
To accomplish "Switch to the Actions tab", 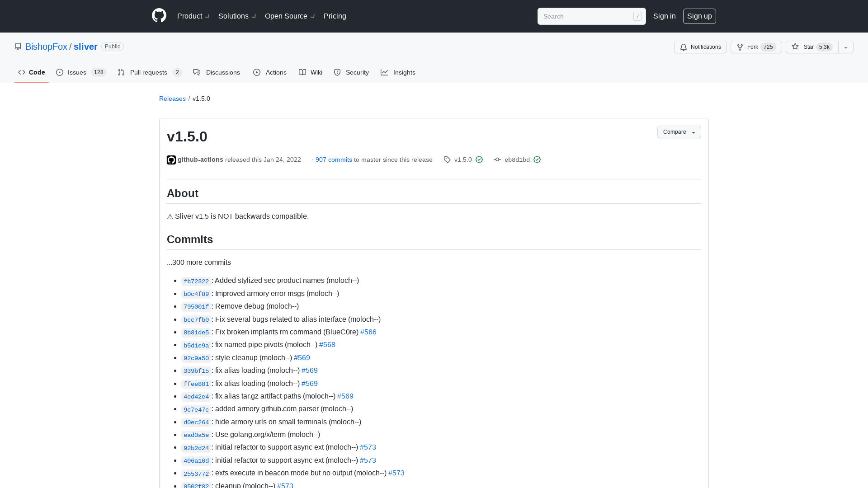I will click(x=270, y=72).
